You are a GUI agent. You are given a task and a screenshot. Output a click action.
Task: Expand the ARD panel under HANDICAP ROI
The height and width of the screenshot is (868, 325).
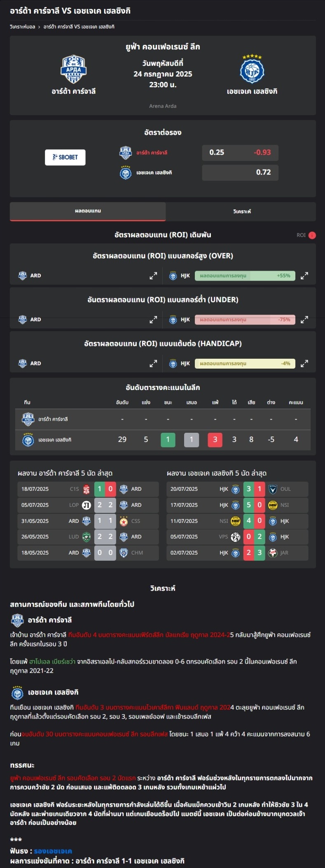(153, 364)
